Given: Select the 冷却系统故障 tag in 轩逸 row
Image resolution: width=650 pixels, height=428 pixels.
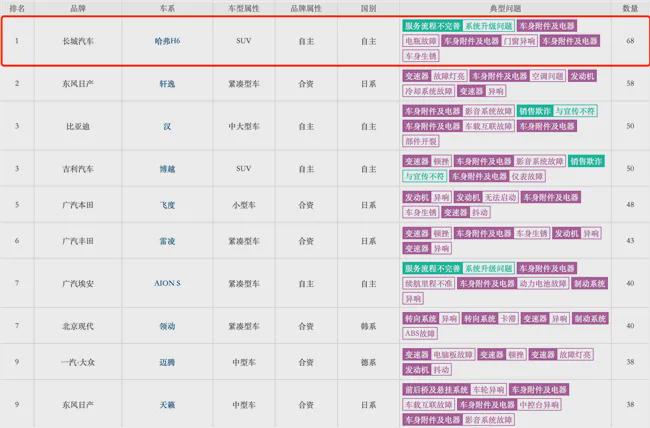Looking at the screenshot, I should point(429,91).
